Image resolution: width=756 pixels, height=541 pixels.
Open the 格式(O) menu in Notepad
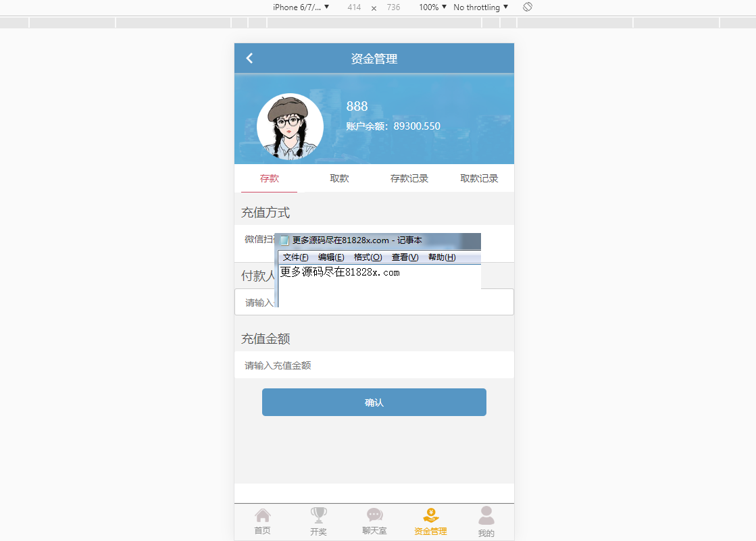click(368, 257)
